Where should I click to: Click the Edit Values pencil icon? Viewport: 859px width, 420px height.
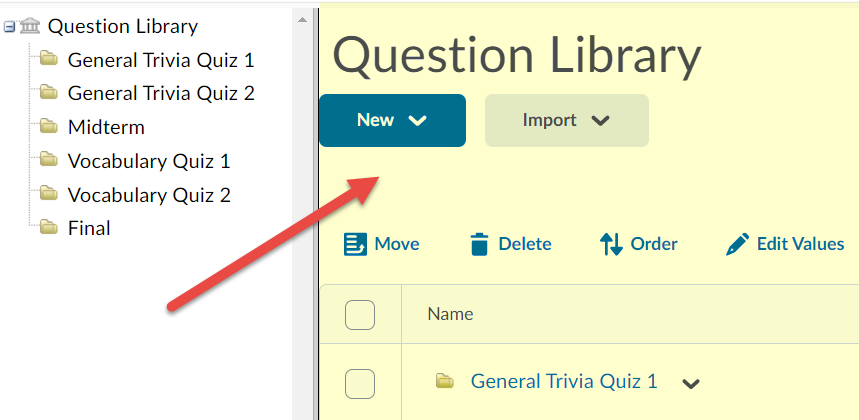[x=738, y=244]
